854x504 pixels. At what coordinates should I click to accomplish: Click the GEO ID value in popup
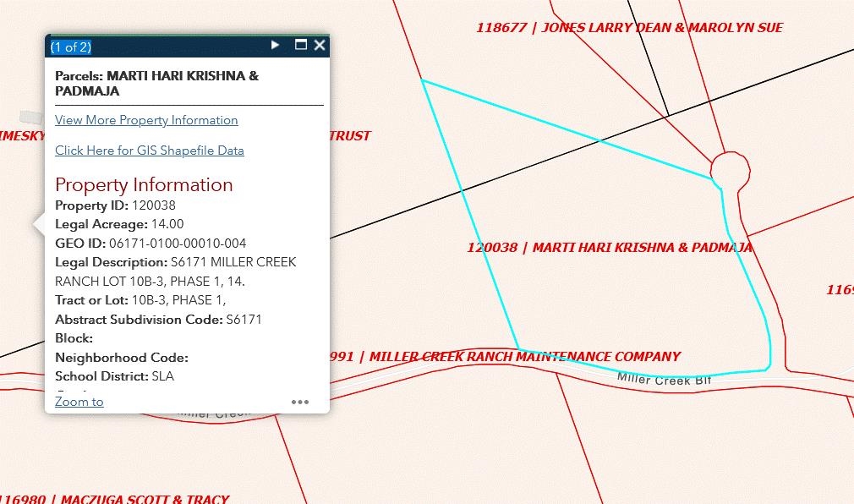[x=178, y=244]
